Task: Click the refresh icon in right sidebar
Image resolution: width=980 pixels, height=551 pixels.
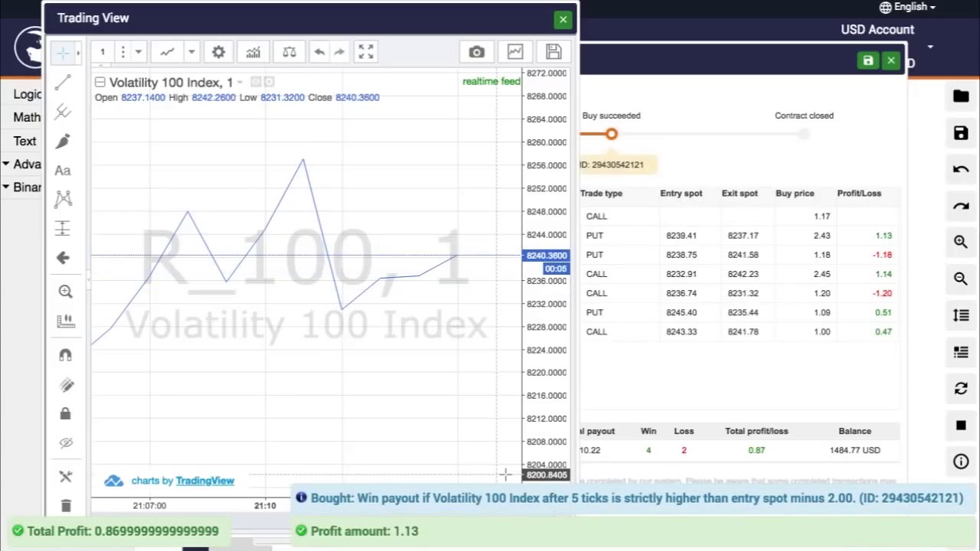Action: coord(961,389)
